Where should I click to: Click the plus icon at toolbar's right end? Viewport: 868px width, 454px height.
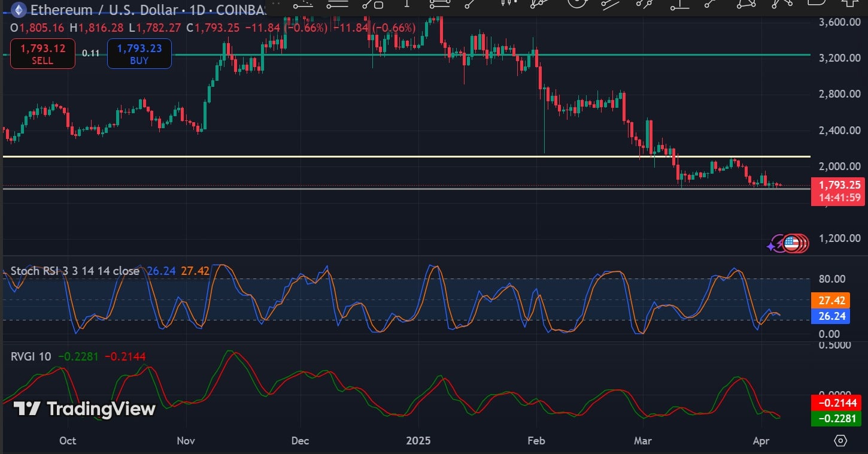849,3
